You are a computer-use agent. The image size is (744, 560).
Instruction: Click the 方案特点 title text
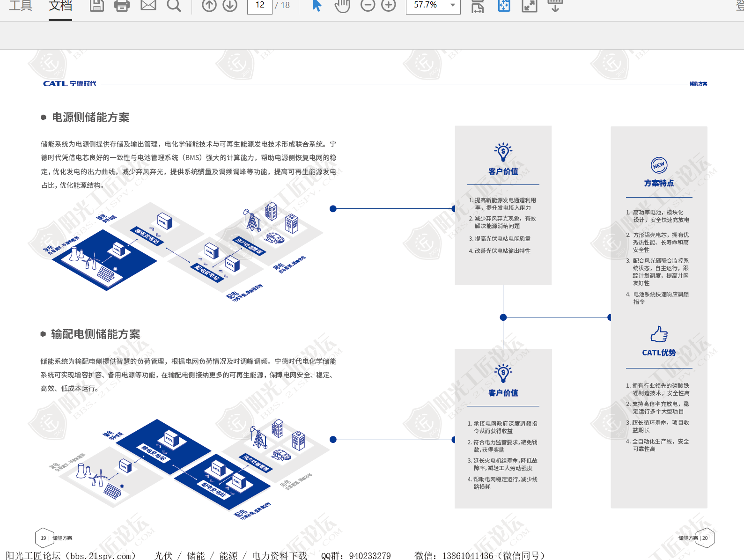pos(659,183)
